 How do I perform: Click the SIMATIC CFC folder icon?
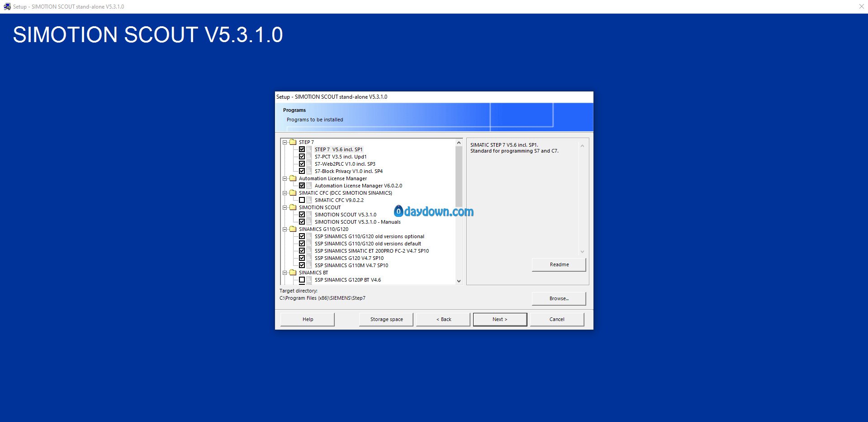[293, 193]
